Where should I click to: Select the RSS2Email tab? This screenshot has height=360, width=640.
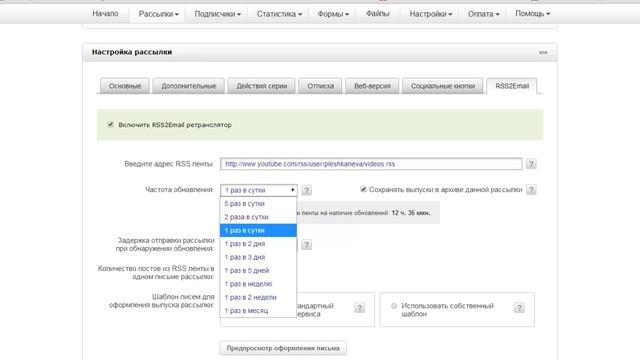[x=512, y=86]
